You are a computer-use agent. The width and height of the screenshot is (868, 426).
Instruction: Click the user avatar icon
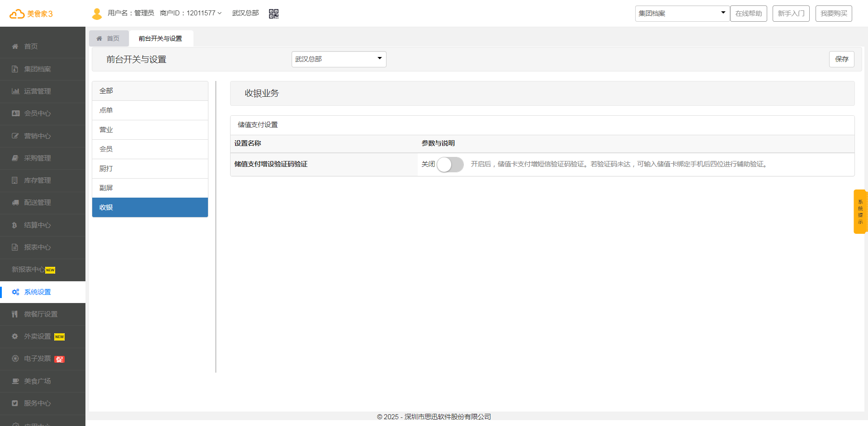pyautogui.click(x=97, y=14)
